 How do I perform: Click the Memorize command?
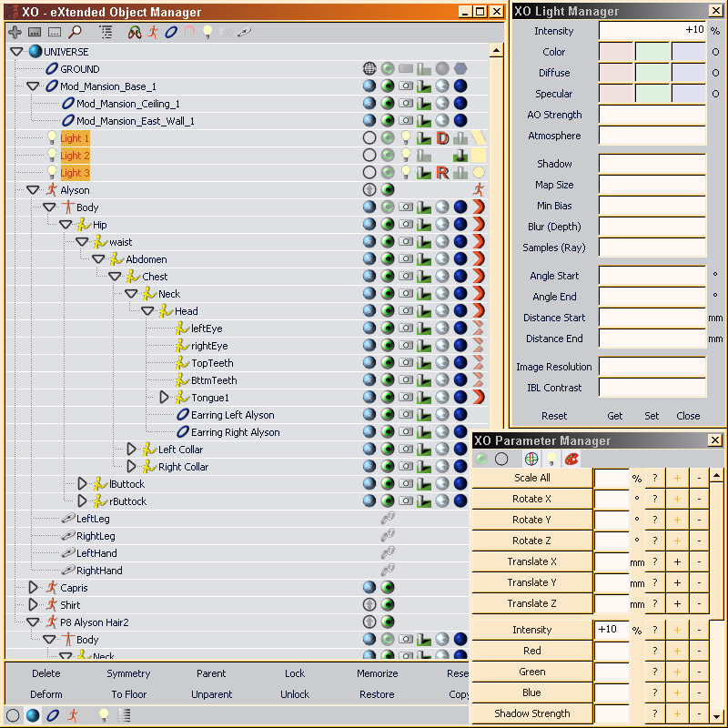coord(378,673)
